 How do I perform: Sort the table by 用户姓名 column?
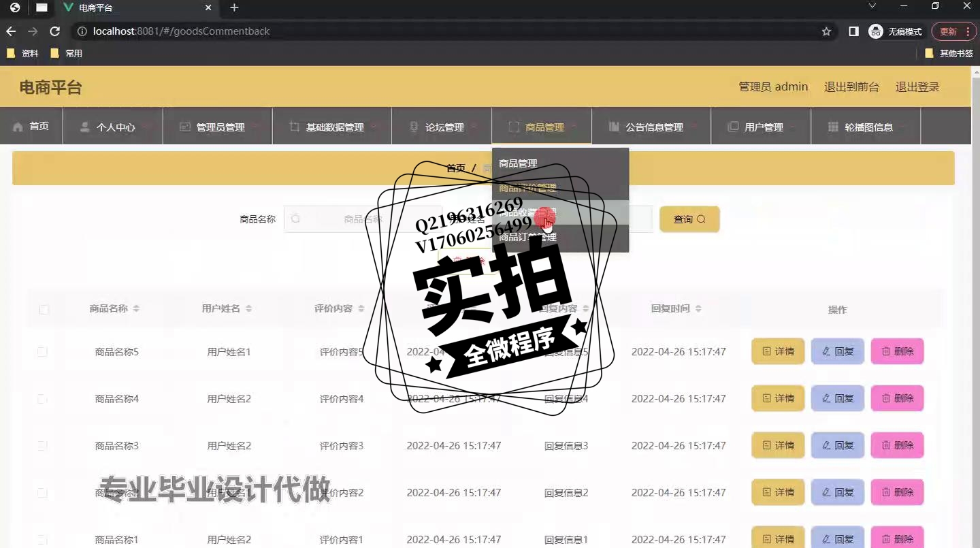point(248,308)
